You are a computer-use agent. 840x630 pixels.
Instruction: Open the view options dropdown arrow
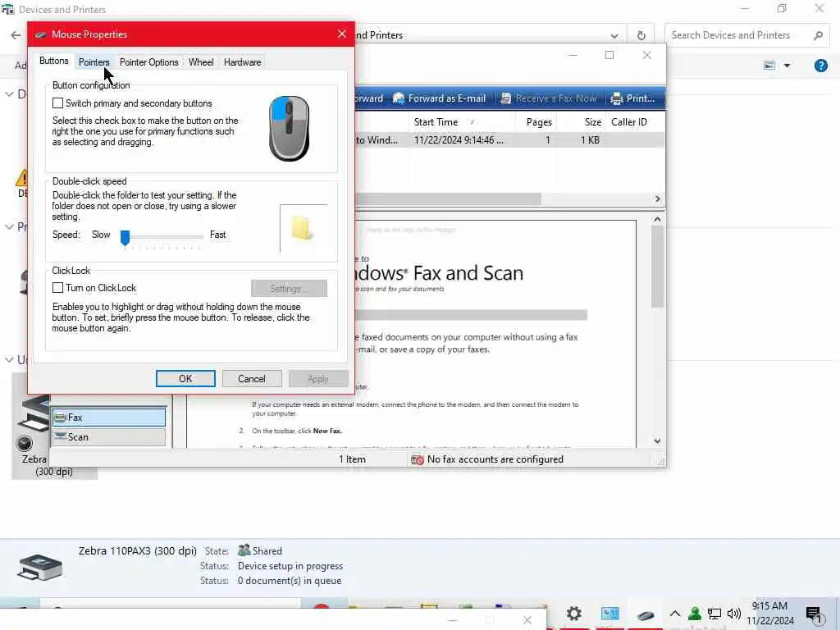pyautogui.click(x=787, y=66)
